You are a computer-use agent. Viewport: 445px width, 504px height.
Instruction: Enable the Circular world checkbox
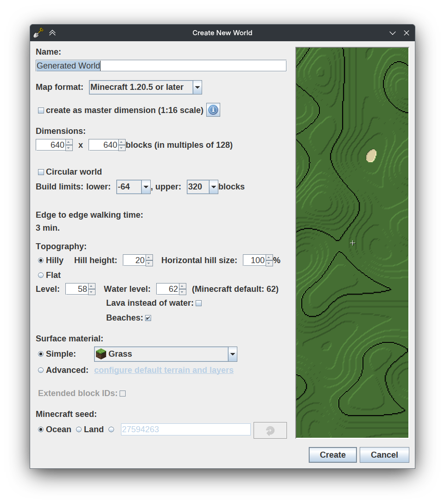[41, 172]
